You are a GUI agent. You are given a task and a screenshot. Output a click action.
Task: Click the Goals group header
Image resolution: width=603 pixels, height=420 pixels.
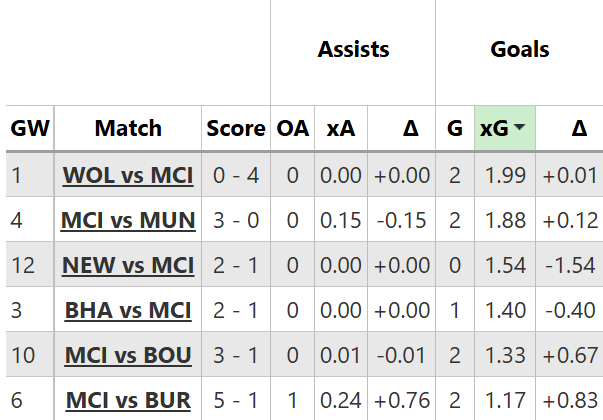tap(520, 49)
